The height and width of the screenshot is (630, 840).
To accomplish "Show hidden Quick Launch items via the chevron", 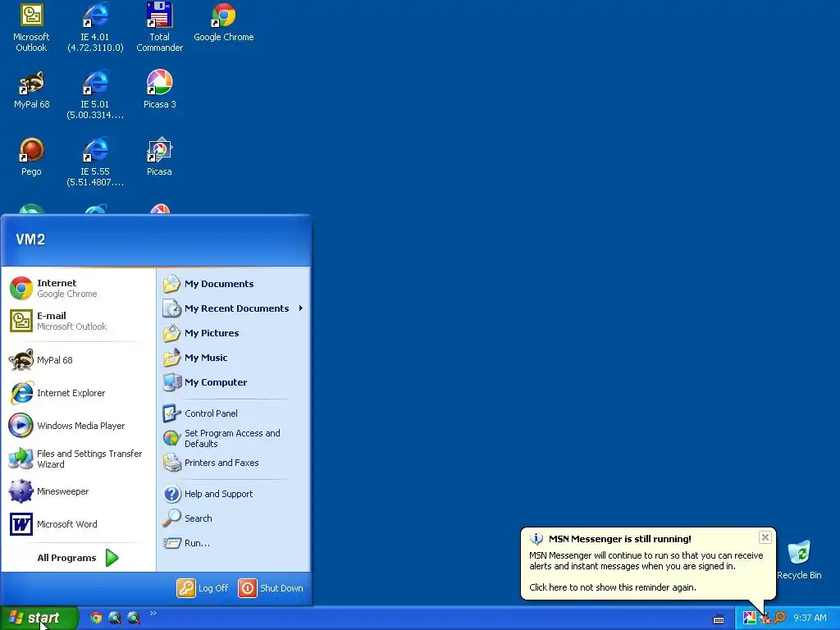I will 153,613.
